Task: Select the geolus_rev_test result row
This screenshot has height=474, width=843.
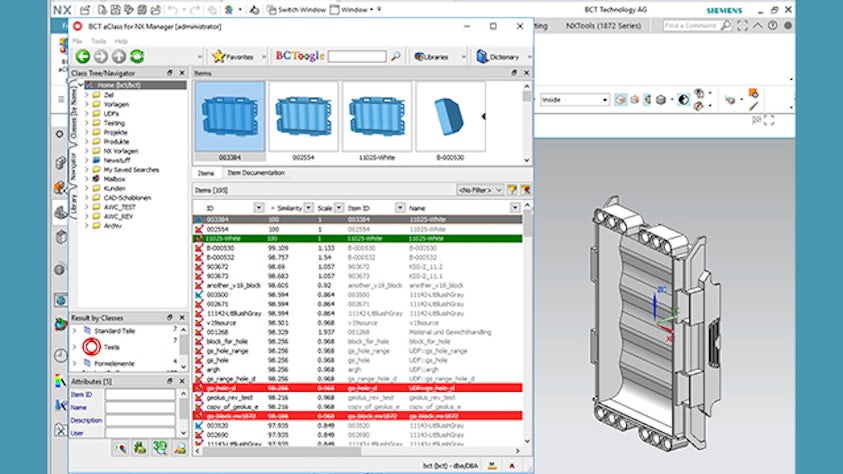Action: [358, 398]
